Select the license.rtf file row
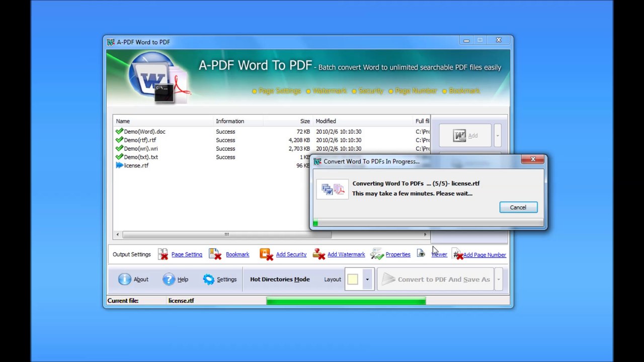The image size is (644, 362). (x=212, y=165)
